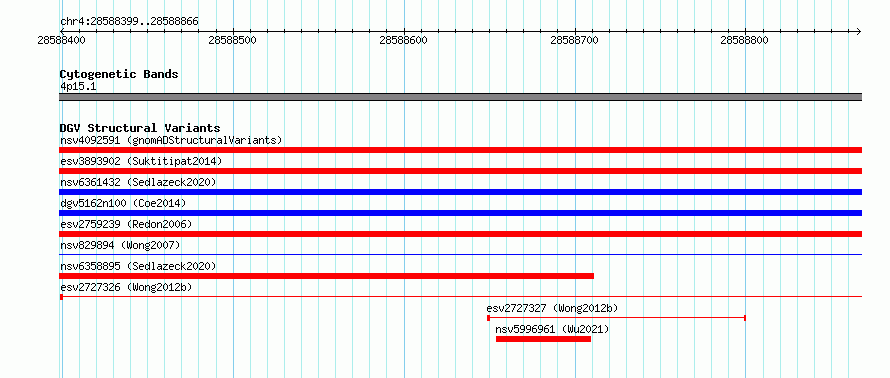Click ruler tick label 28588500
The image size is (890, 378).
233,40
